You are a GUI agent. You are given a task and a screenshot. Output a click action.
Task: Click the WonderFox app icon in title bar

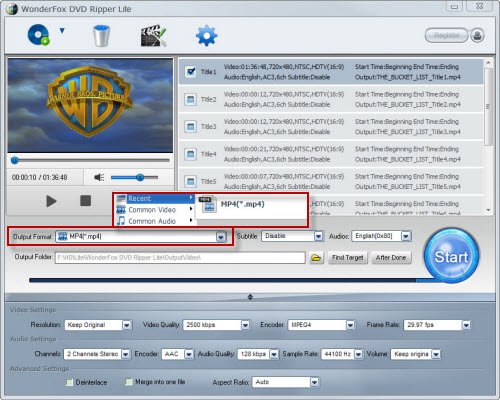12,9
